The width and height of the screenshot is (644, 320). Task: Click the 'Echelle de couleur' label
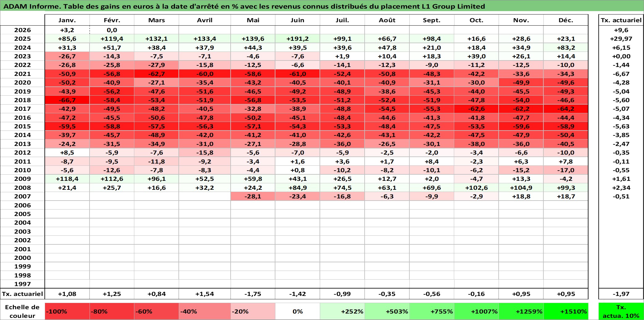pyautogui.click(x=22, y=311)
